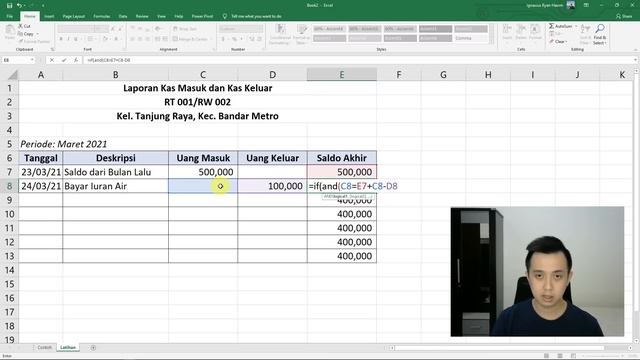Click the Delete cells icon
640x360 pixels.
click(x=521, y=29)
